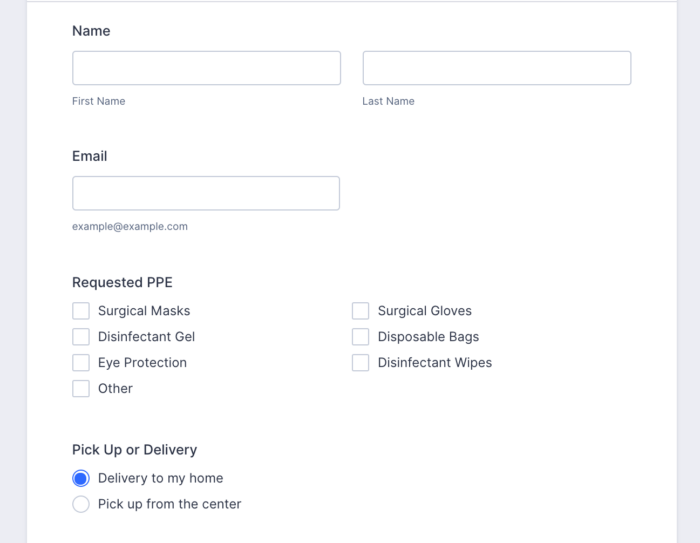Enable the Eye Protection checkbox
The width and height of the screenshot is (700, 543).
tap(81, 363)
